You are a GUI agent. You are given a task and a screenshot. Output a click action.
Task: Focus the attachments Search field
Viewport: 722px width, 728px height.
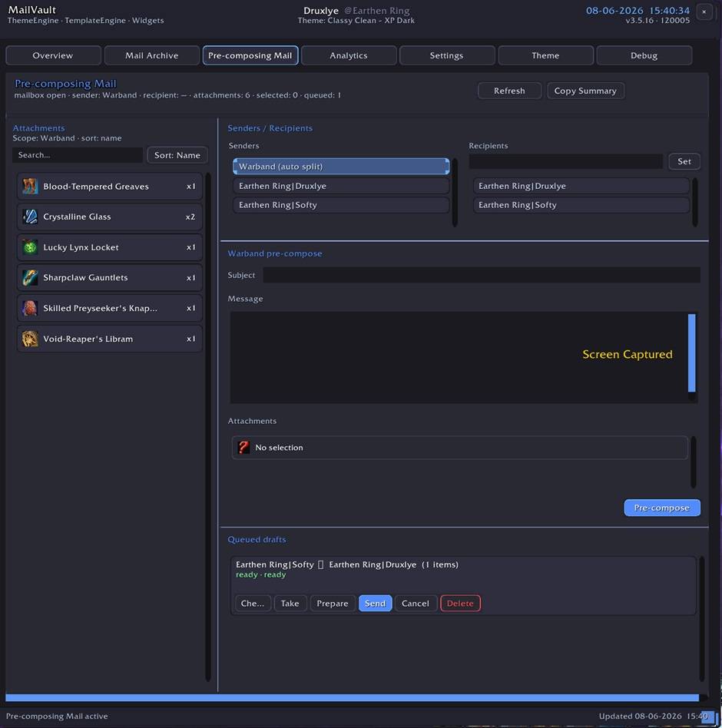click(78, 155)
